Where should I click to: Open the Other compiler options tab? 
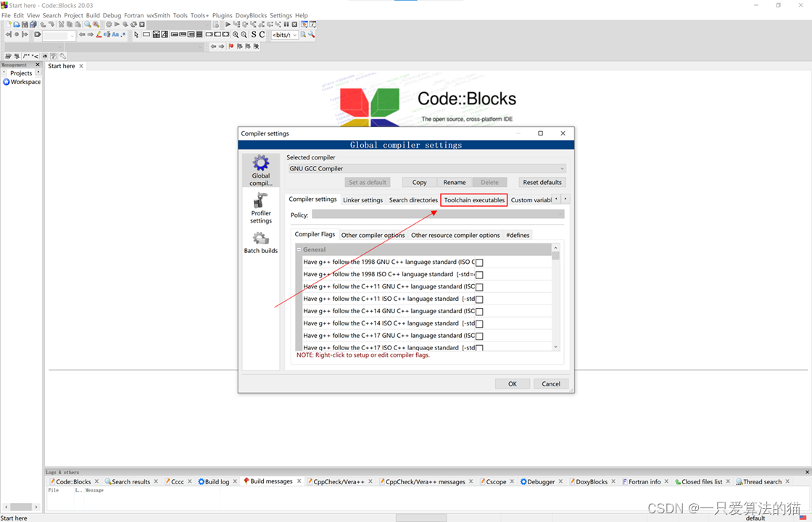373,235
